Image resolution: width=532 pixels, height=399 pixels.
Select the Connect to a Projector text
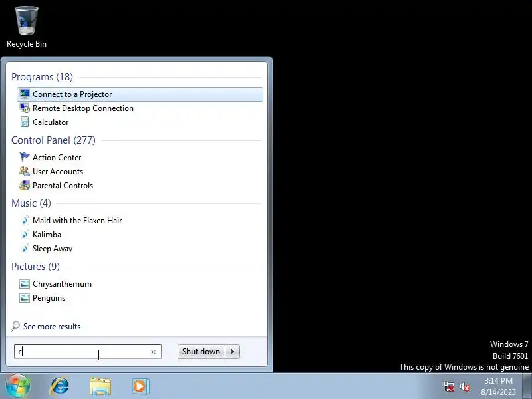point(72,94)
